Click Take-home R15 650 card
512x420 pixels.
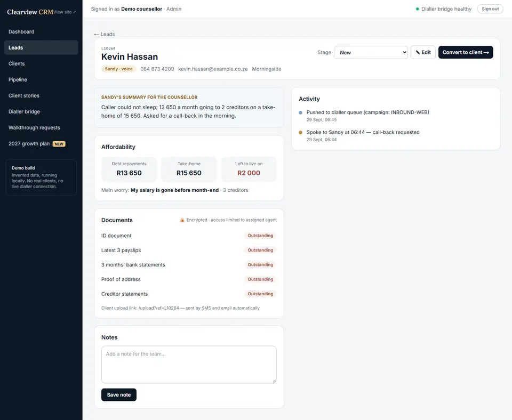click(189, 169)
